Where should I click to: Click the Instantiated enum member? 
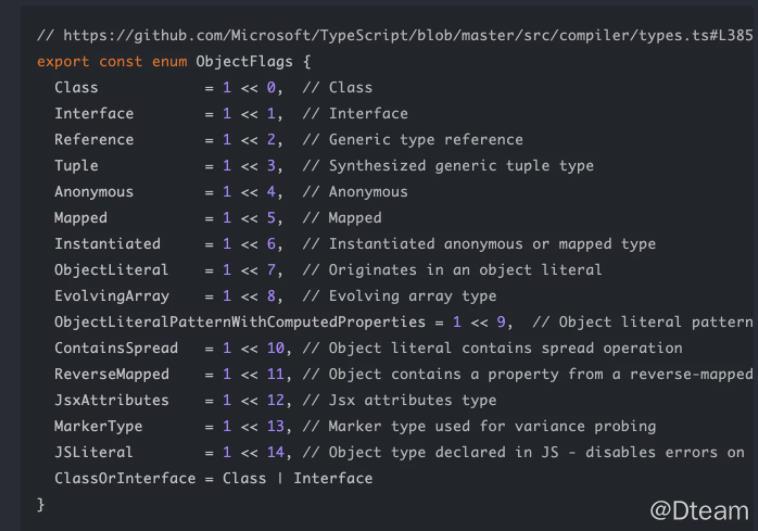(x=106, y=244)
